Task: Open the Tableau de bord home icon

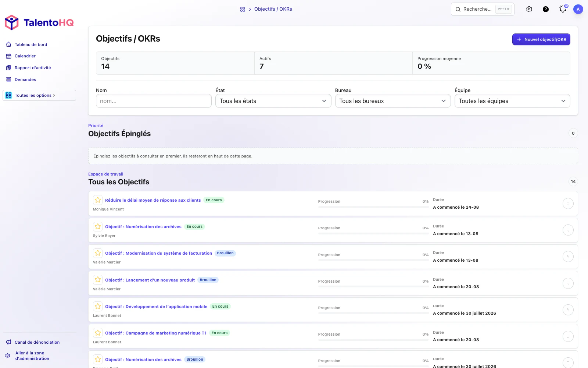Action: pos(8,45)
